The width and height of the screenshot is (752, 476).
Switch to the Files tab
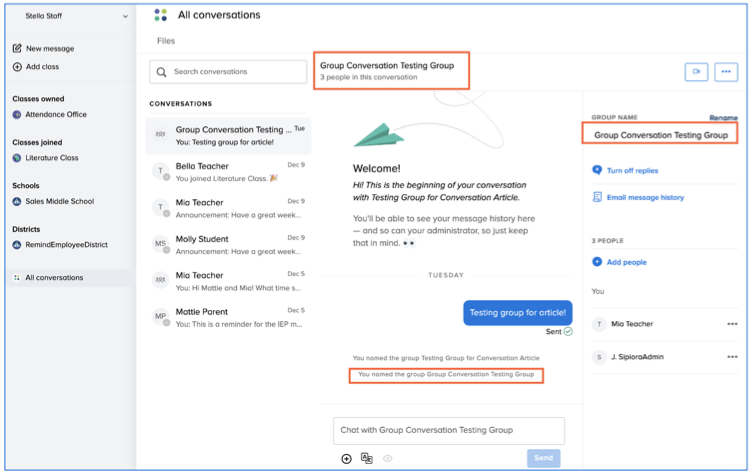point(166,41)
